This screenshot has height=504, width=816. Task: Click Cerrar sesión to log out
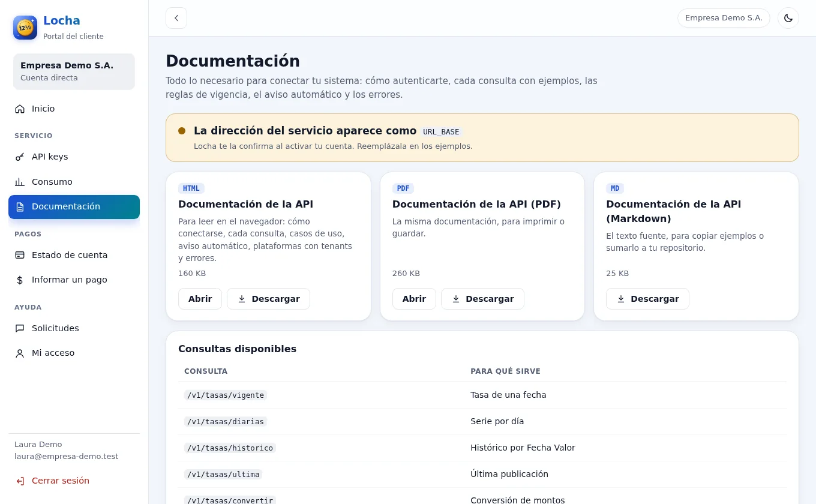(74, 481)
